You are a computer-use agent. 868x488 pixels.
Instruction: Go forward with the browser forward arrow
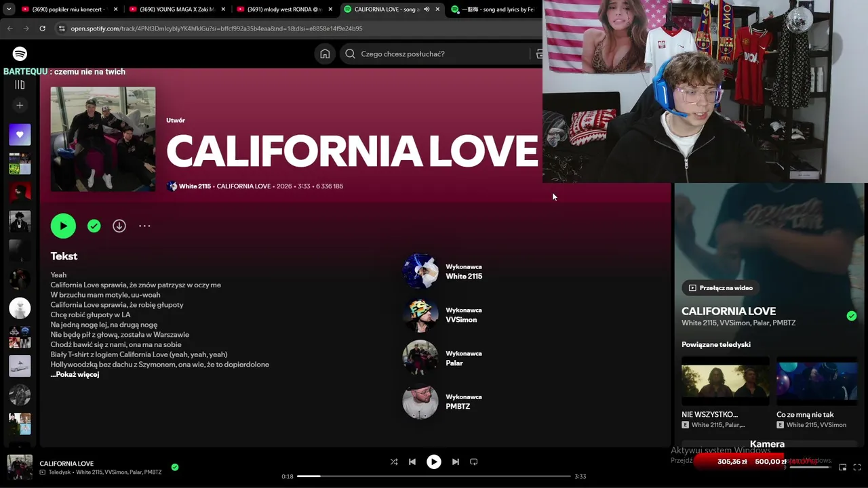coord(26,28)
